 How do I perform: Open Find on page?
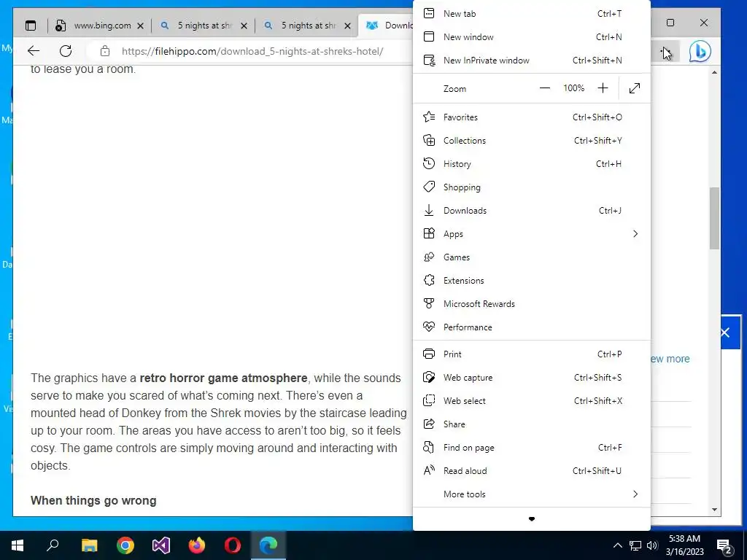532,448
